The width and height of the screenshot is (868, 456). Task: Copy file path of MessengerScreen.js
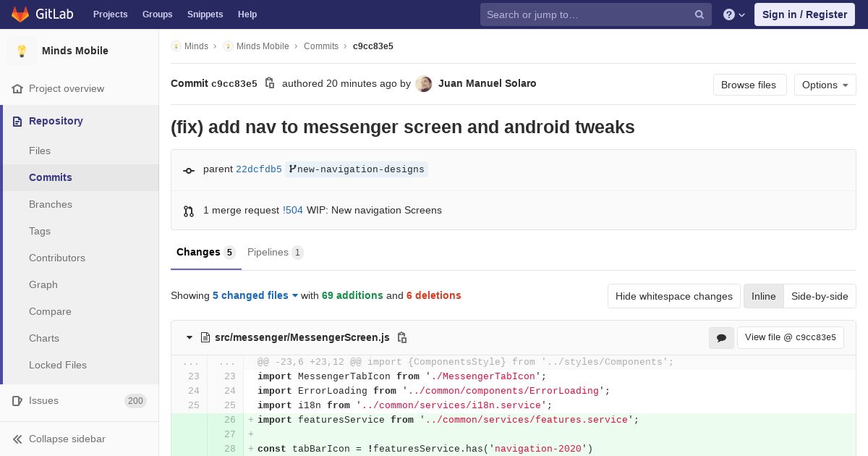pos(402,337)
